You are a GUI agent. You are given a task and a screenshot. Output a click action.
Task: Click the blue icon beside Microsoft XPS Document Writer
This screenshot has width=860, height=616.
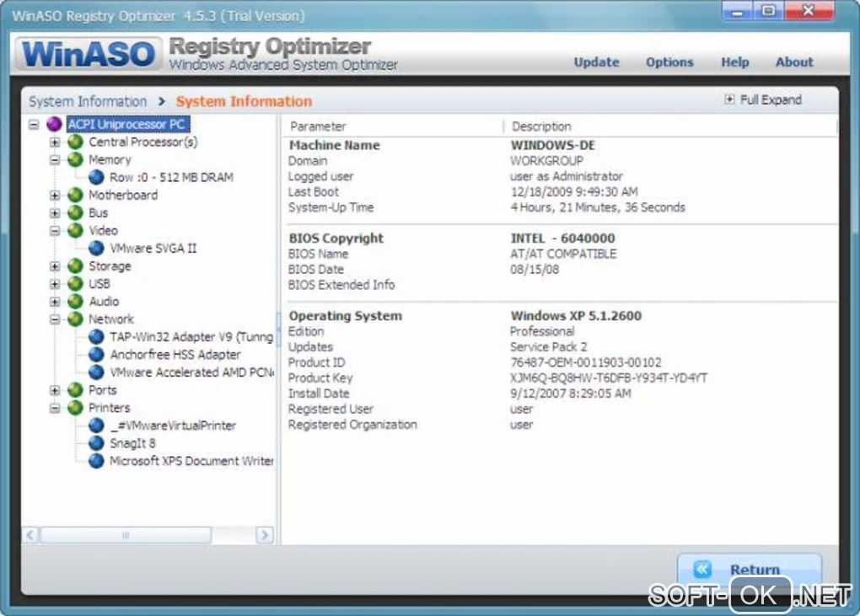point(96,461)
